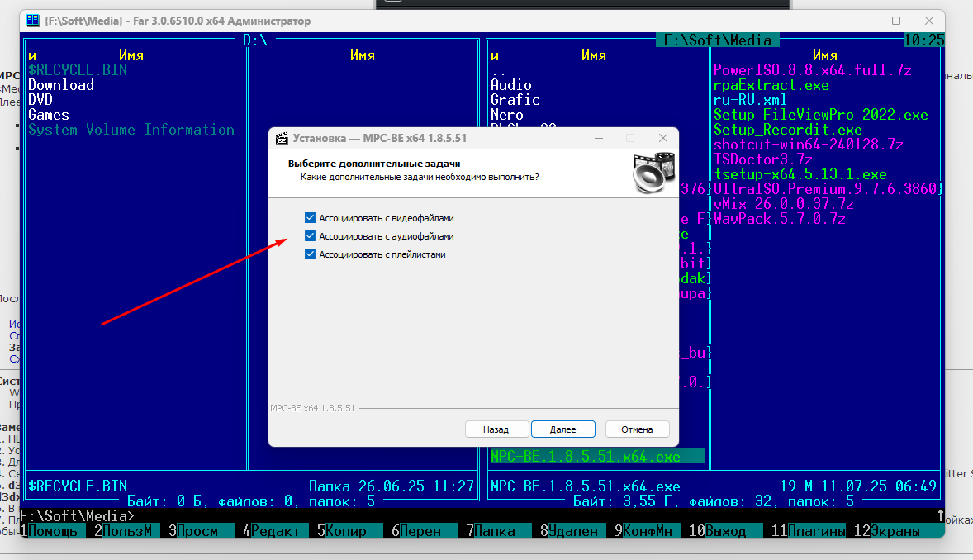Cancel setup with the Отмена button
This screenshot has width=973, height=560.
click(x=638, y=429)
